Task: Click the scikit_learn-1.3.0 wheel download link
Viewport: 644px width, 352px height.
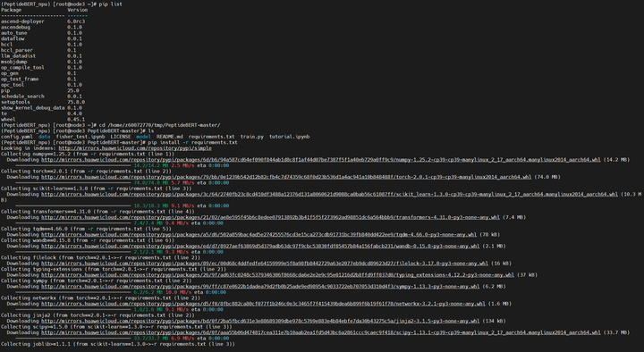Action: click(329, 195)
